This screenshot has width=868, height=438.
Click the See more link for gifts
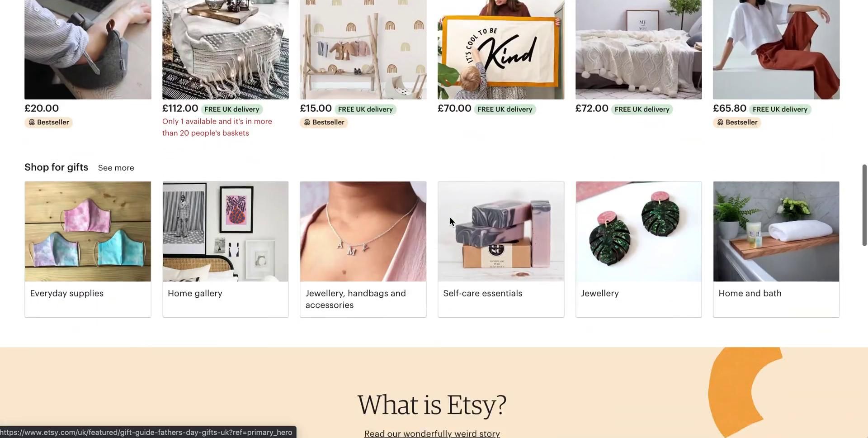116,168
